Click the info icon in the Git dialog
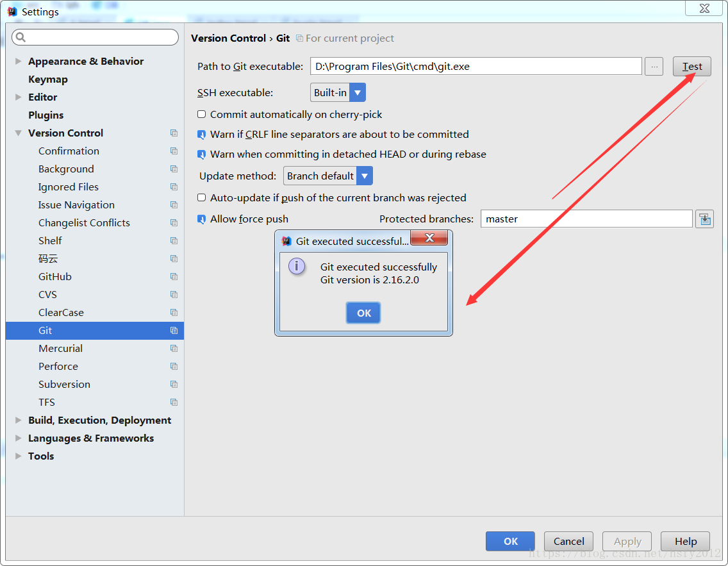Screen dimensions: 728x566 [x=297, y=267]
